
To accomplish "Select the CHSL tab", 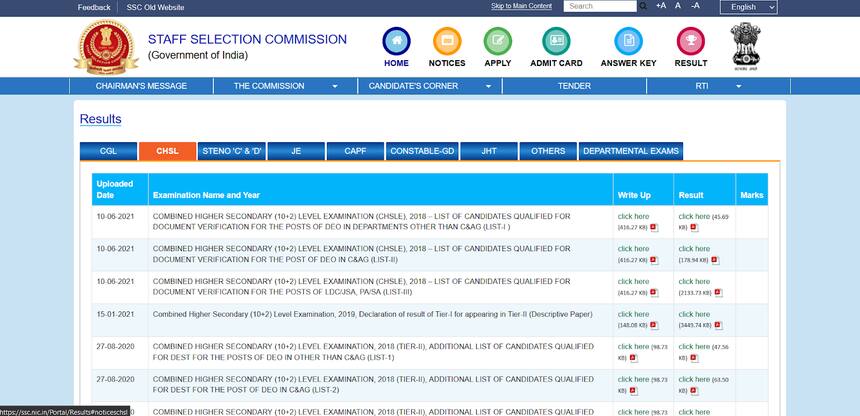I will pos(167,151).
